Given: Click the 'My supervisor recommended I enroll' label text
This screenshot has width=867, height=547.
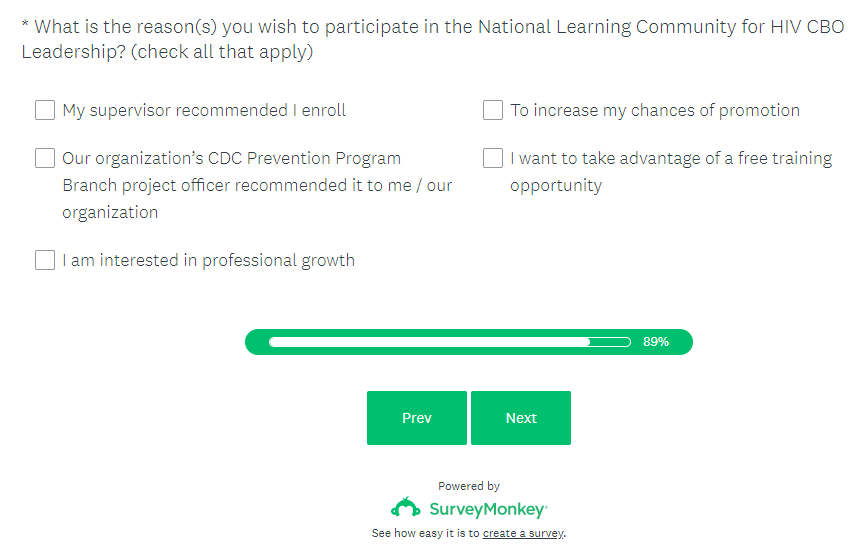Looking at the screenshot, I should coord(204,111).
